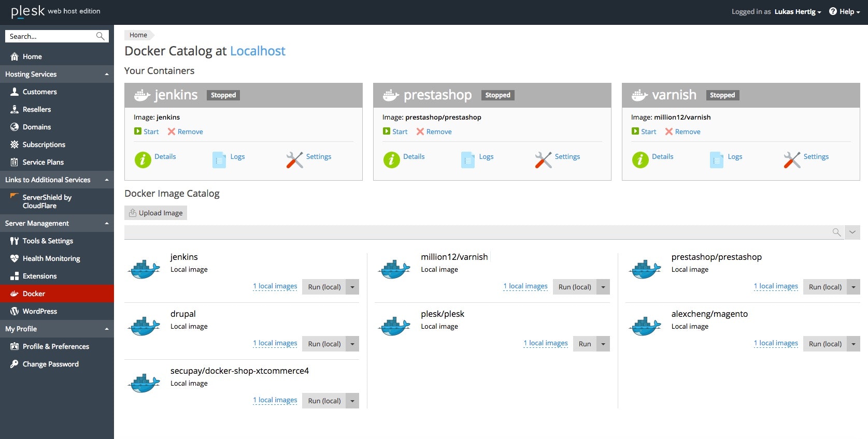Image resolution: width=868 pixels, height=439 pixels.
Task: Collapse Links to Additional Services section
Action: coord(57,180)
